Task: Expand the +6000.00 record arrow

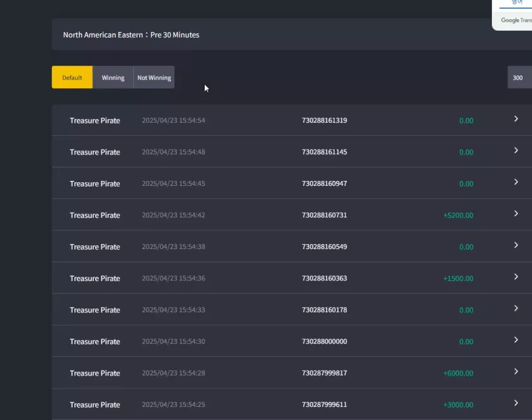Action: pos(516,371)
